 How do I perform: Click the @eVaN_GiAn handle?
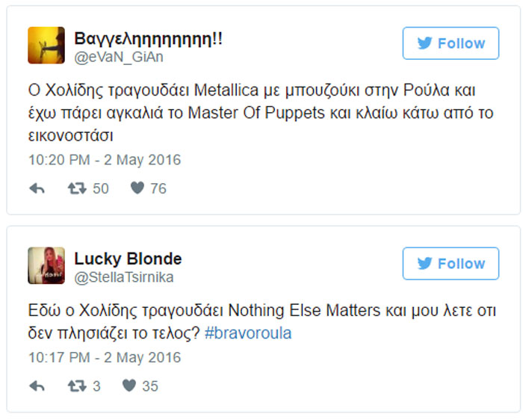[119, 56]
